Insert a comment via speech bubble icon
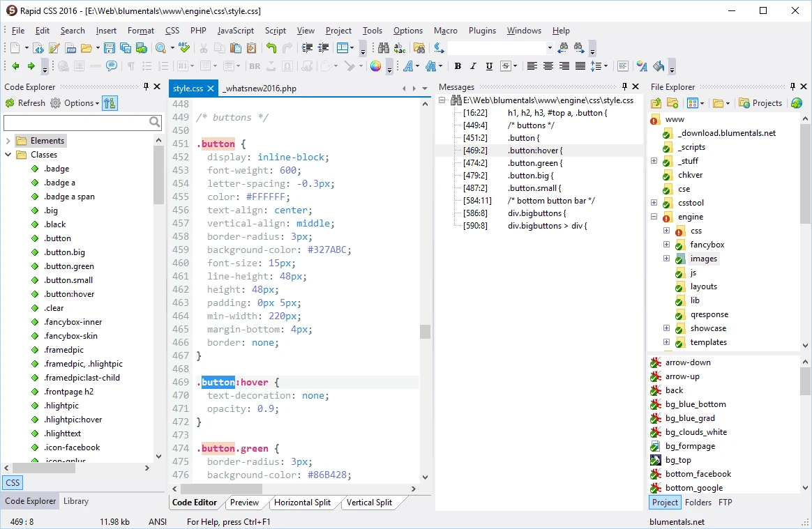The image size is (812, 529). (112, 66)
